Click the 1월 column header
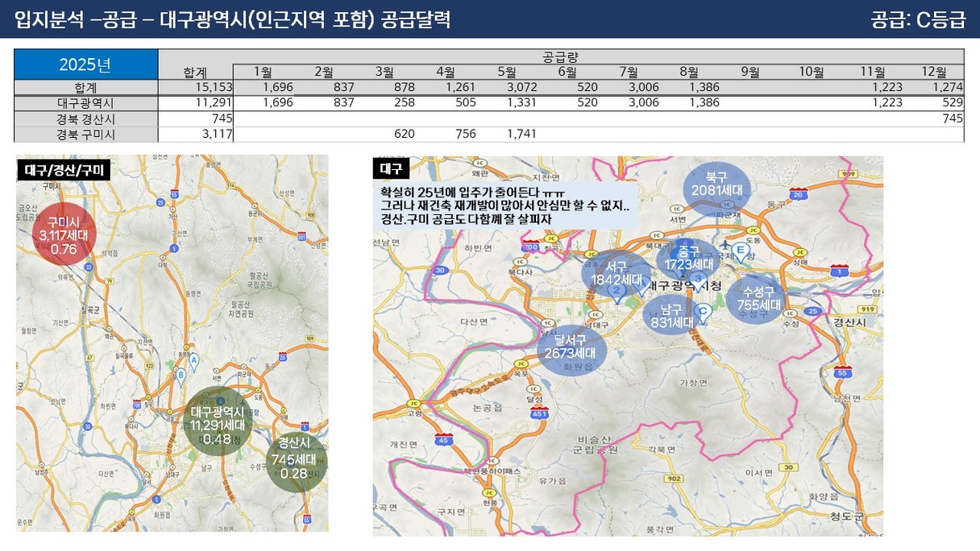980x551 pixels. coord(263,72)
